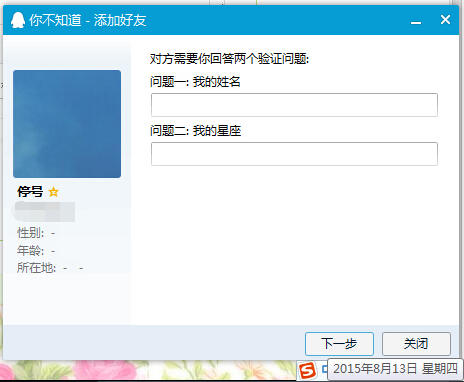464x382 pixels.
Task: Focus the 我的姓名 answer field
Action: (x=294, y=105)
